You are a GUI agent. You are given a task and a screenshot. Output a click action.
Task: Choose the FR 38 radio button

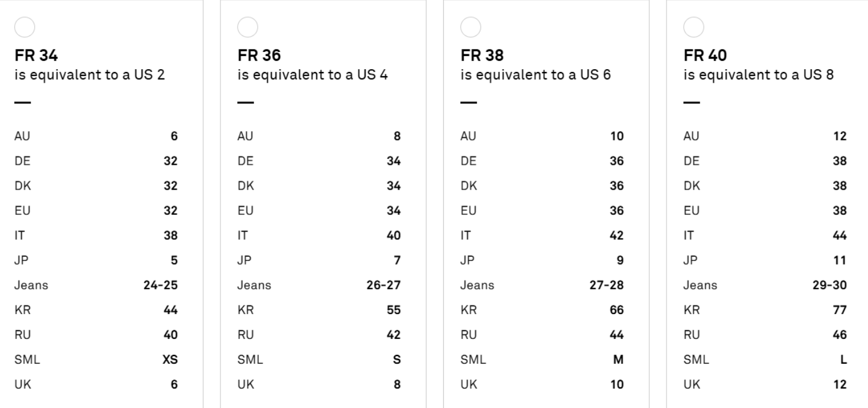(x=470, y=27)
